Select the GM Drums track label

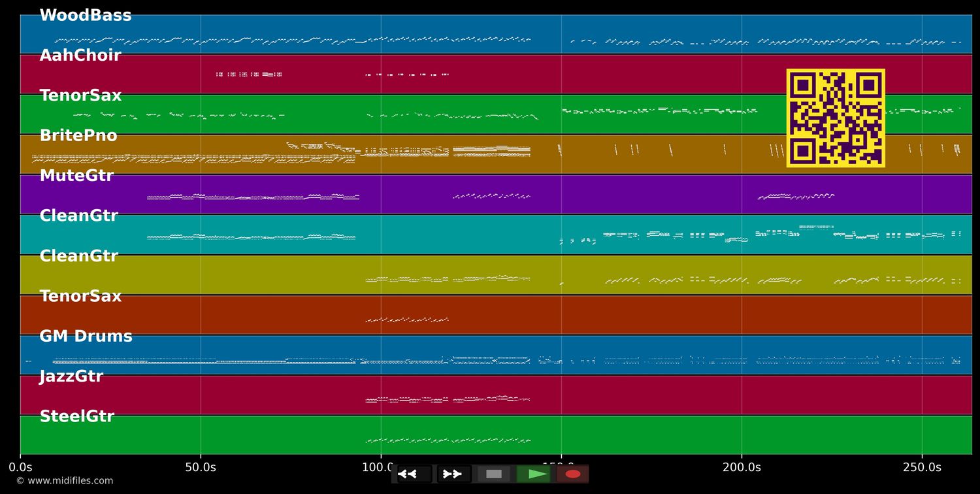86,336
